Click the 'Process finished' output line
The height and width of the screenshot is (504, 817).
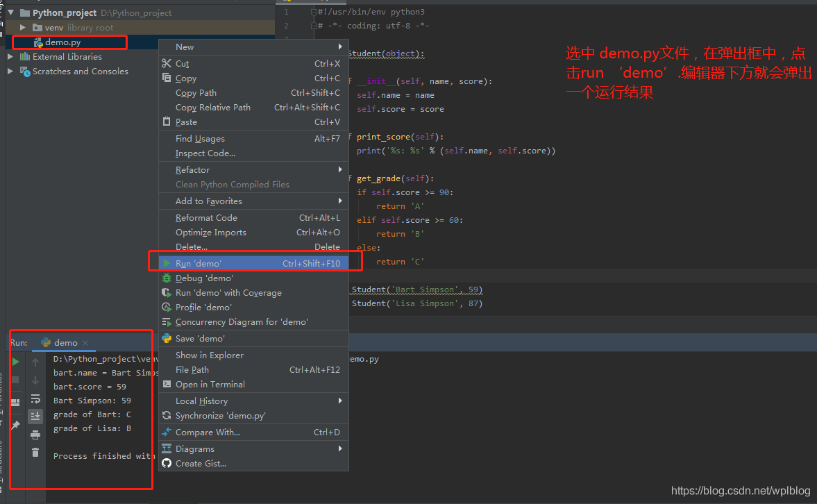pos(104,456)
